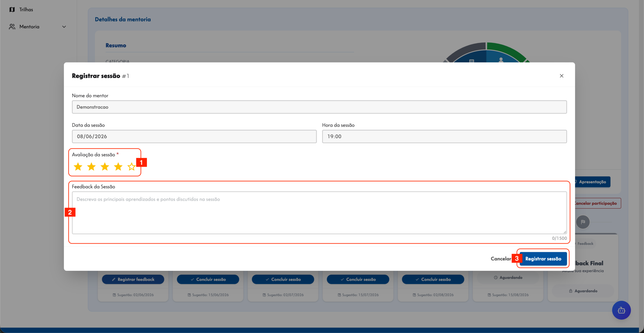
Task: Click the Aguardando status above Sugestão 15/08/2026
Action: 508,277
